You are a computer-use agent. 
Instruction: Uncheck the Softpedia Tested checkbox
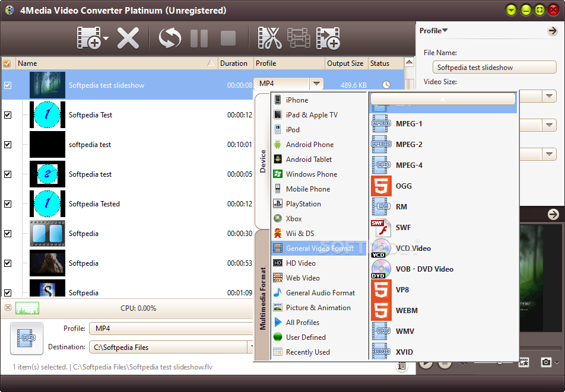tap(8, 204)
